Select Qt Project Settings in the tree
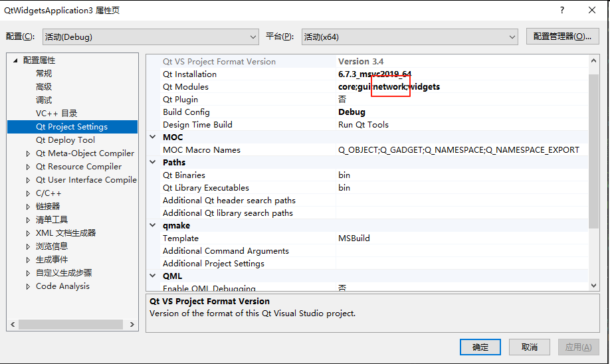Screen dimensions: 610x364 pyautogui.click(x=72, y=127)
